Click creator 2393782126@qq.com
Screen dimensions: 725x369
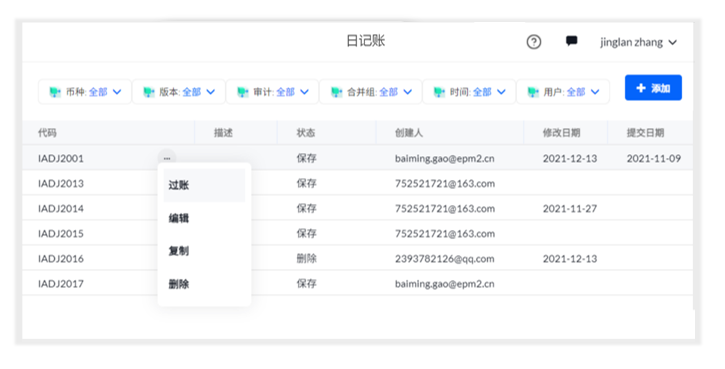pos(445,259)
